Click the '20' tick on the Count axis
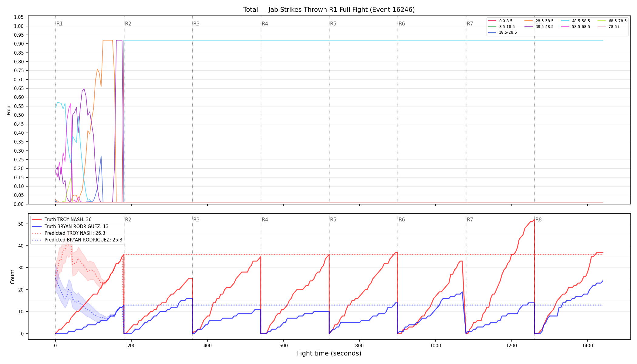 tap(21, 290)
